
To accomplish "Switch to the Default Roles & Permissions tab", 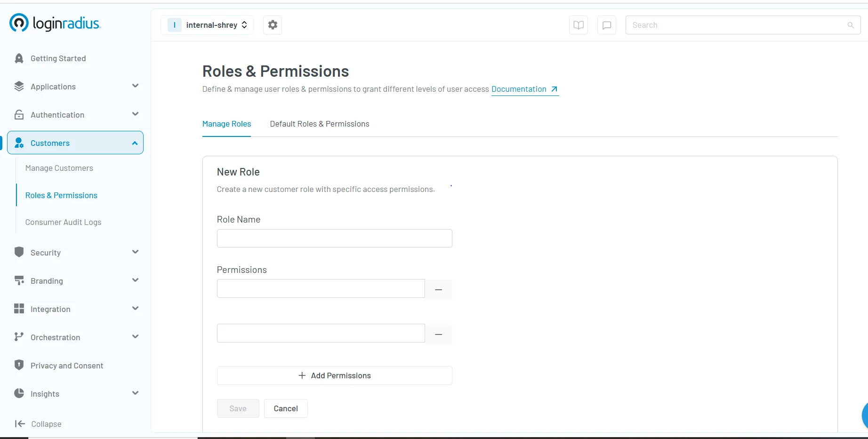I will click(x=319, y=124).
